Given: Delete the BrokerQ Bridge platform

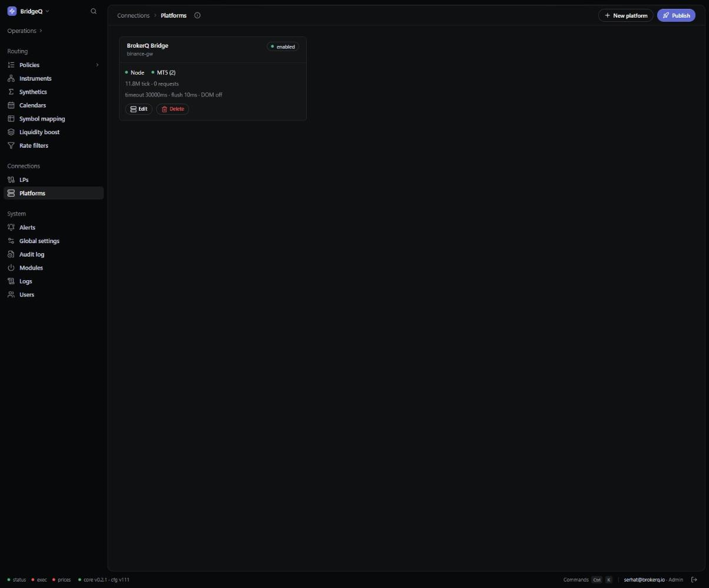Looking at the screenshot, I should click(x=173, y=109).
